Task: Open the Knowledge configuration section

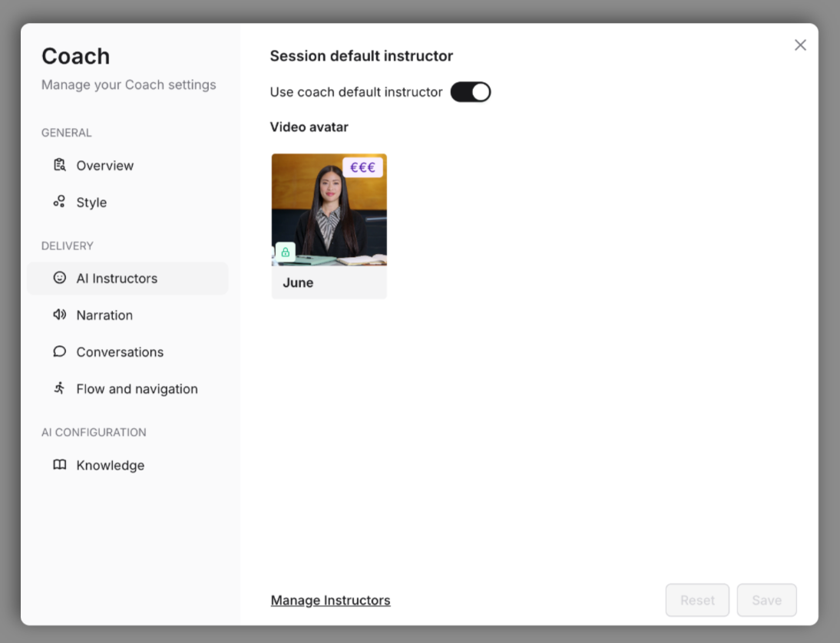Action: pos(110,465)
